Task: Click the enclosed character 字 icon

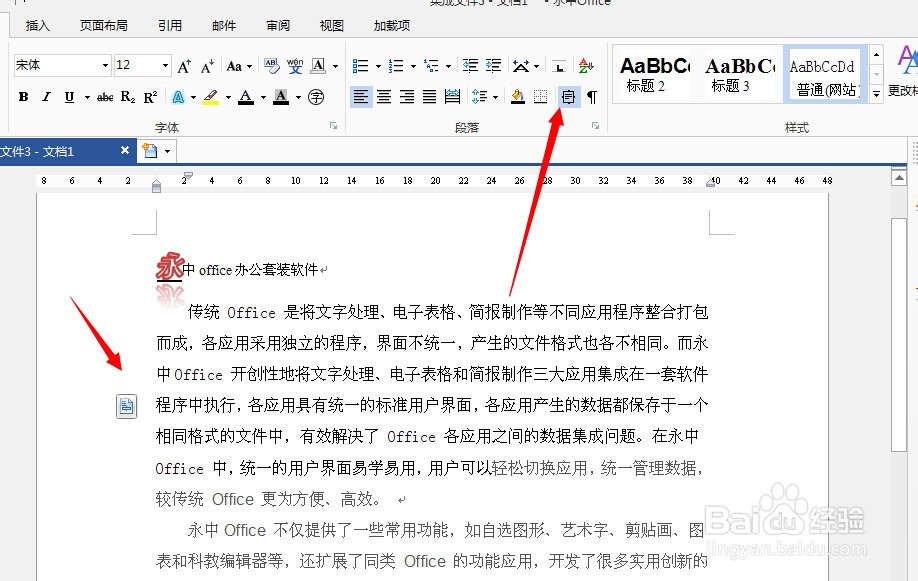Action: click(316, 97)
